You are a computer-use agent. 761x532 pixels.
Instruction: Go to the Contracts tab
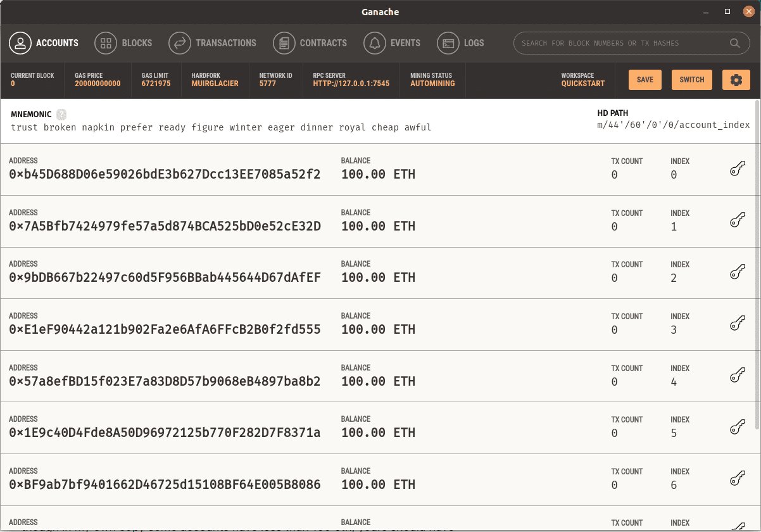click(310, 43)
